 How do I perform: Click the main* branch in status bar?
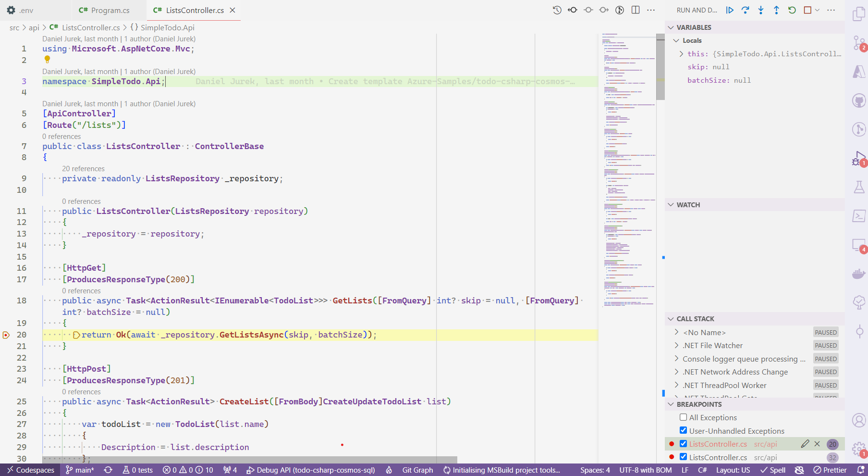tap(80, 470)
